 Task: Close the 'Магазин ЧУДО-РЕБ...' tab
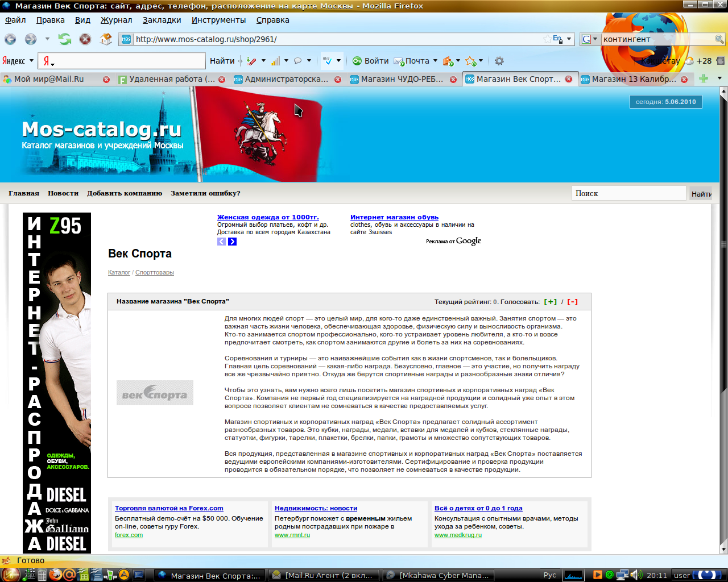pos(453,80)
